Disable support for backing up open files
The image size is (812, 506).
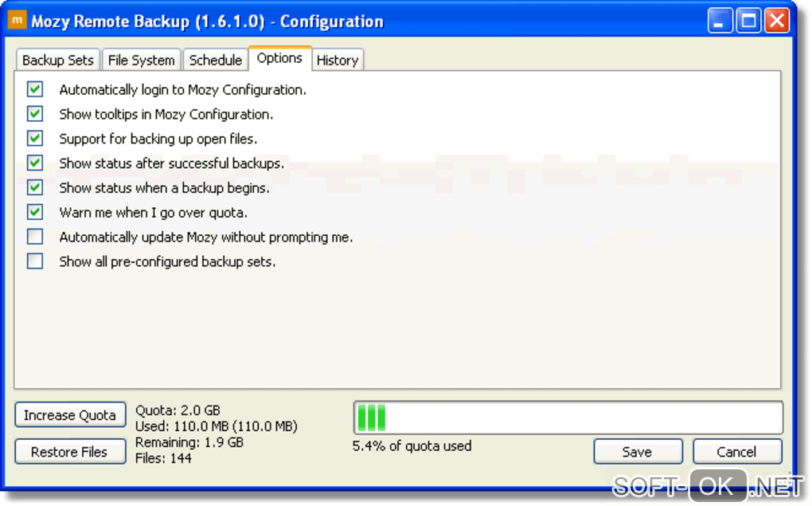point(35,139)
